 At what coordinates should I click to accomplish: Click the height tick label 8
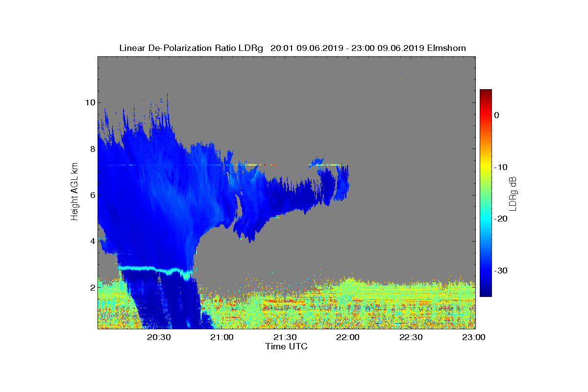(x=92, y=148)
